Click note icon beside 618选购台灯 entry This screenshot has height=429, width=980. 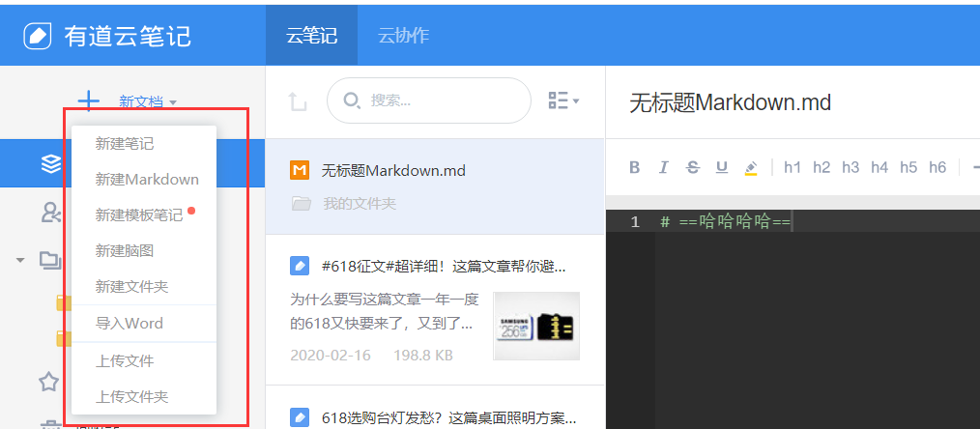300,416
